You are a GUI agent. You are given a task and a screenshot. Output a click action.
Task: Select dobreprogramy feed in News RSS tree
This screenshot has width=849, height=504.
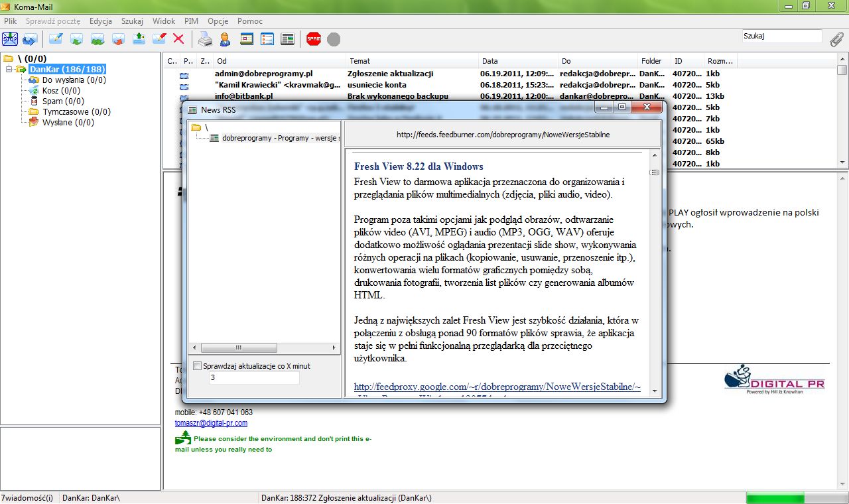point(281,139)
